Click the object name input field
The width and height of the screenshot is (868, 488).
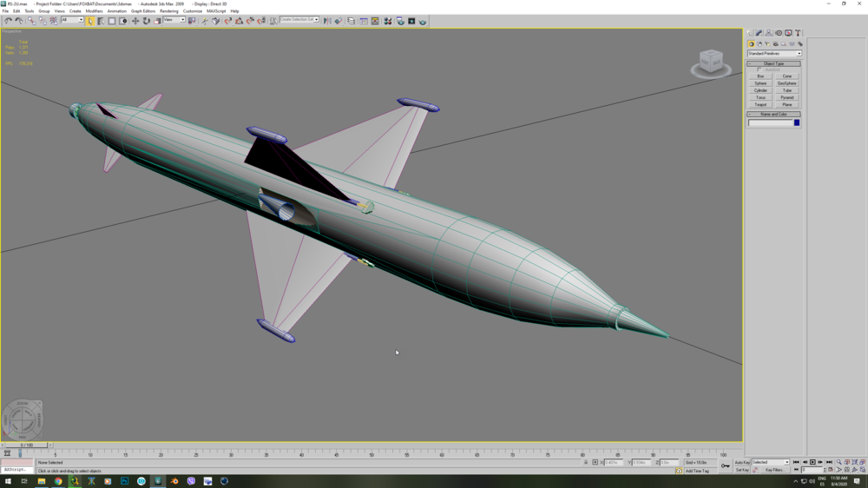pos(770,123)
